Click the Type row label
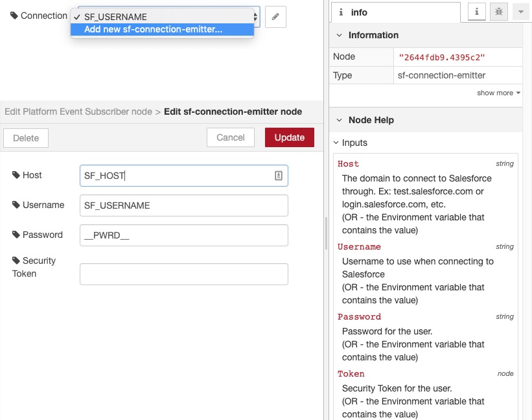 tap(342, 75)
